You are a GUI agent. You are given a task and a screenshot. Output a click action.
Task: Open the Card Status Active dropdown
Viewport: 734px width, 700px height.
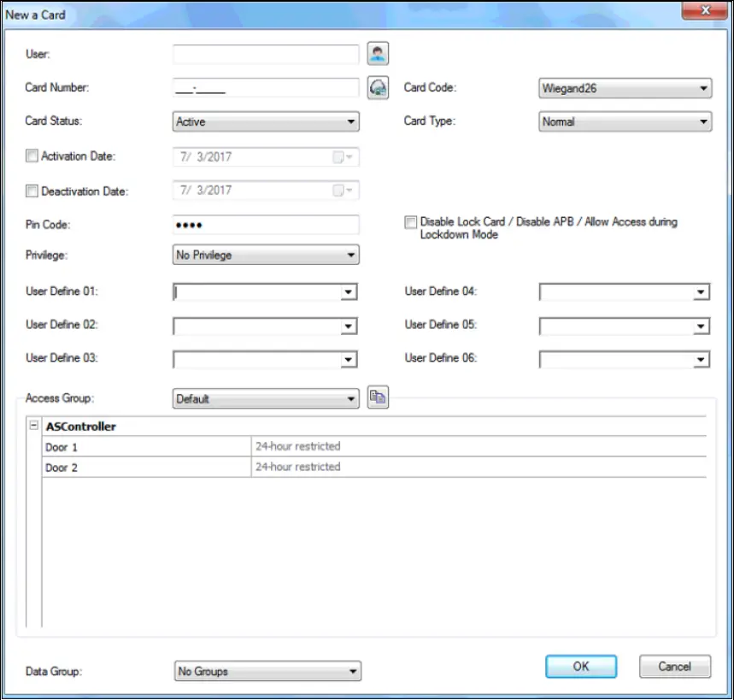point(266,121)
